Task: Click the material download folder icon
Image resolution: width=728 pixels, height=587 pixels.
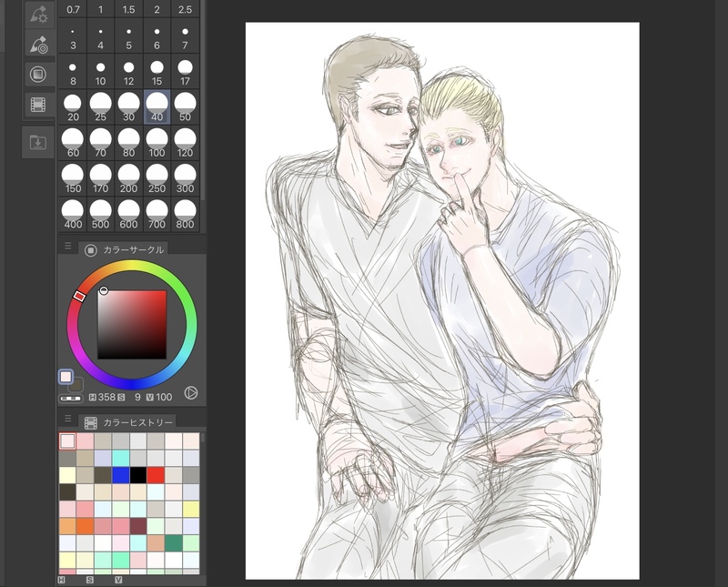Action: click(38, 142)
